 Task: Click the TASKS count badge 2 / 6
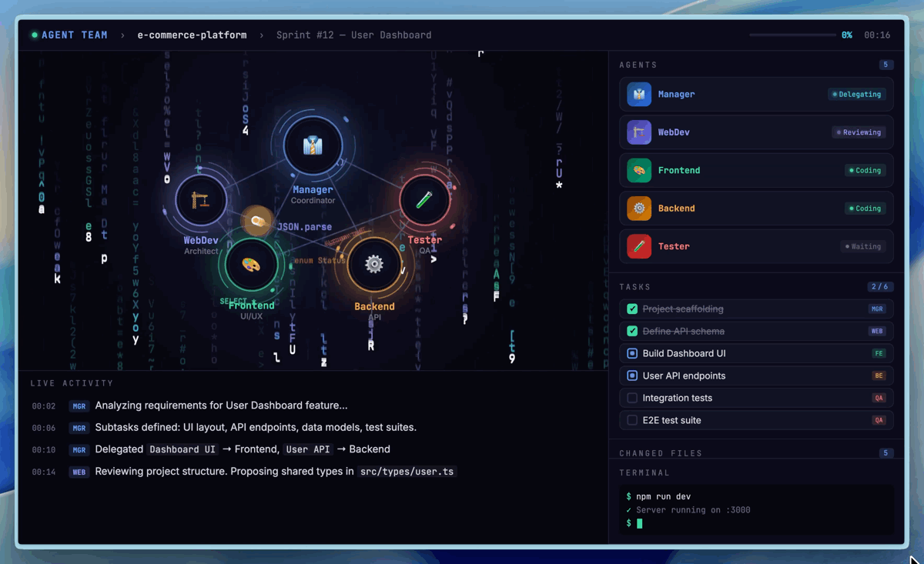click(x=880, y=287)
